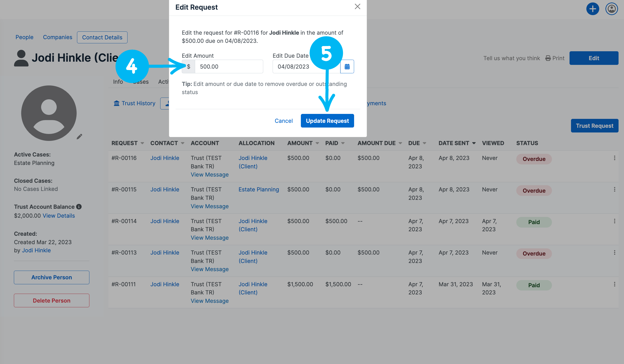This screenshot has width=624, height=364.
Task: Sort by AMOUNT DUE column arrow
Action: click(x=400, y=143)
